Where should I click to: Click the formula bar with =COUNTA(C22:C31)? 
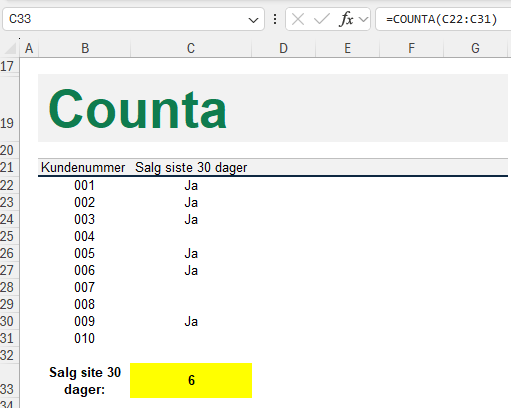point(443,19)
